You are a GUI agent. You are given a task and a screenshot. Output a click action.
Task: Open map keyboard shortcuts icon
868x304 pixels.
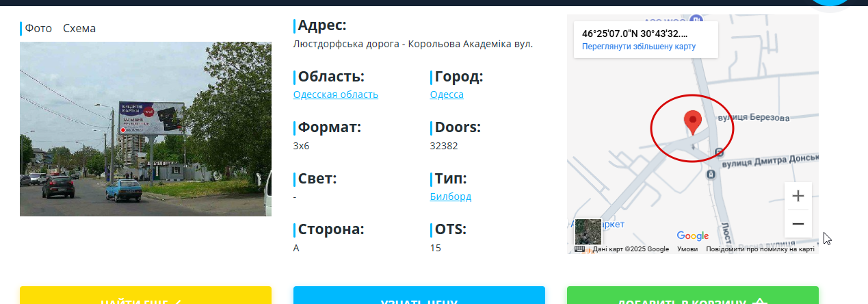pyautogui.click(x=580, y=249)
